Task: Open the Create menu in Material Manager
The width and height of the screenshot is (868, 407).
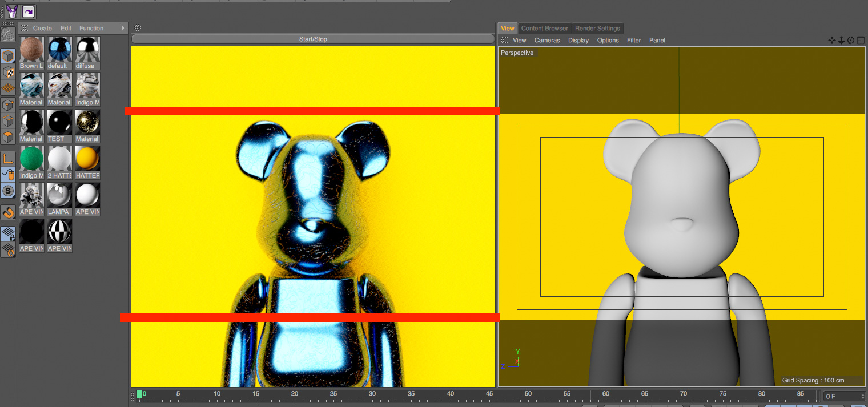Action: 42,28
